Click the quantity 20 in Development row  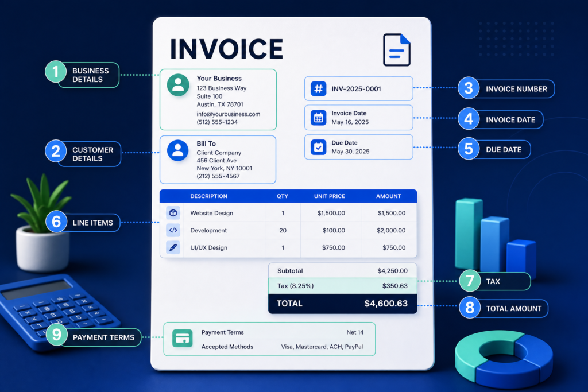coord(283,231)
